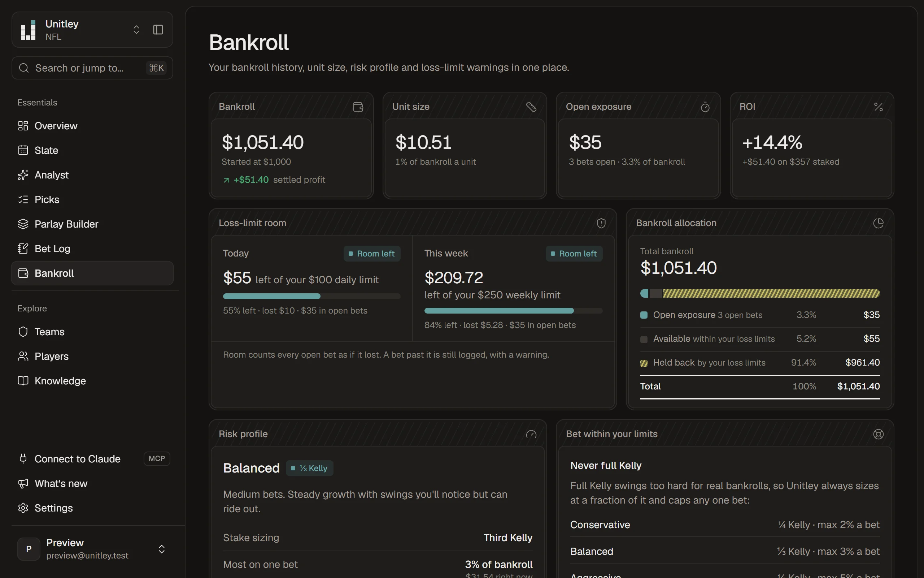Click Connect to Claude
This screenshot has width=924, height=578.
coord(92,459)
